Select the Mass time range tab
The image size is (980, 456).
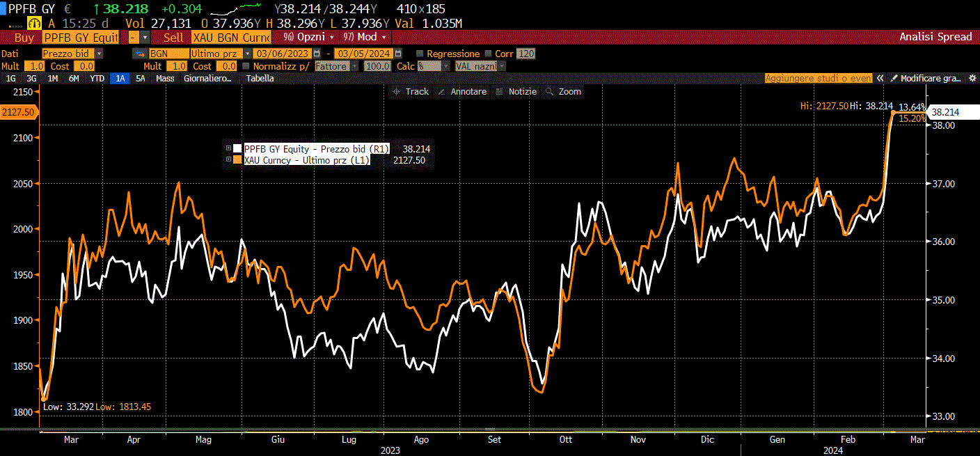click(x=165, y=79)
